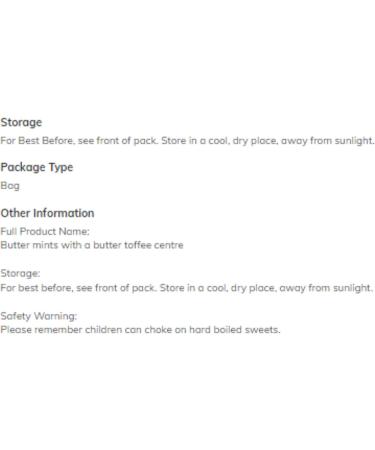Screen dimensions: 375x450
Task: Click the choking warning sentence about boiled sweets
Action: (140, 330)
